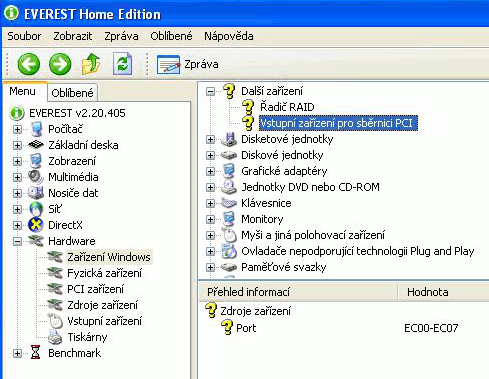The height and width of the screenshot is (379, 489).
Task: Switch to the Menu tab
Action: (x=22, y=91)
